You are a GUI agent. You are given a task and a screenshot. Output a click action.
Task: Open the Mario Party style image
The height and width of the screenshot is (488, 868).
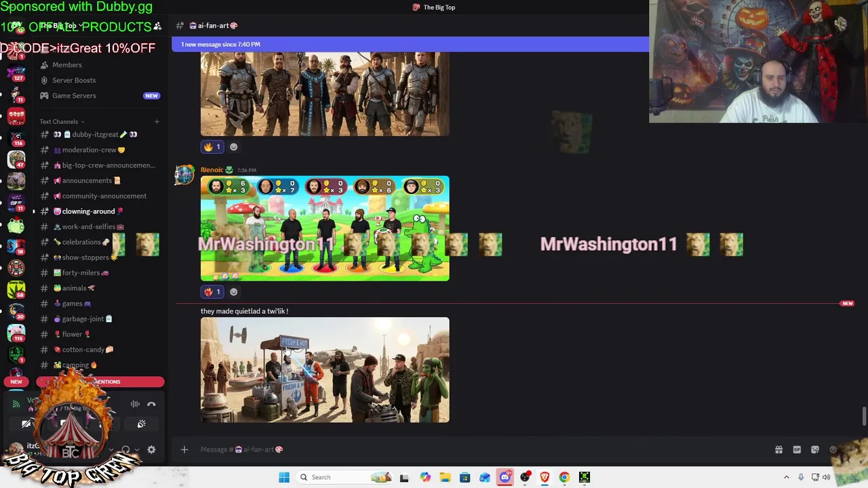[x=325, y=228]
